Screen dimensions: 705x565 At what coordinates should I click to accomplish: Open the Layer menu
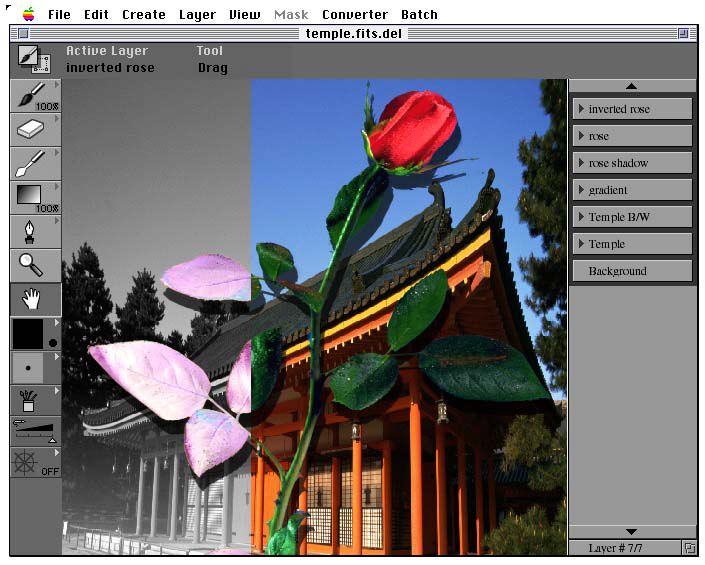(x=197, y=15)
